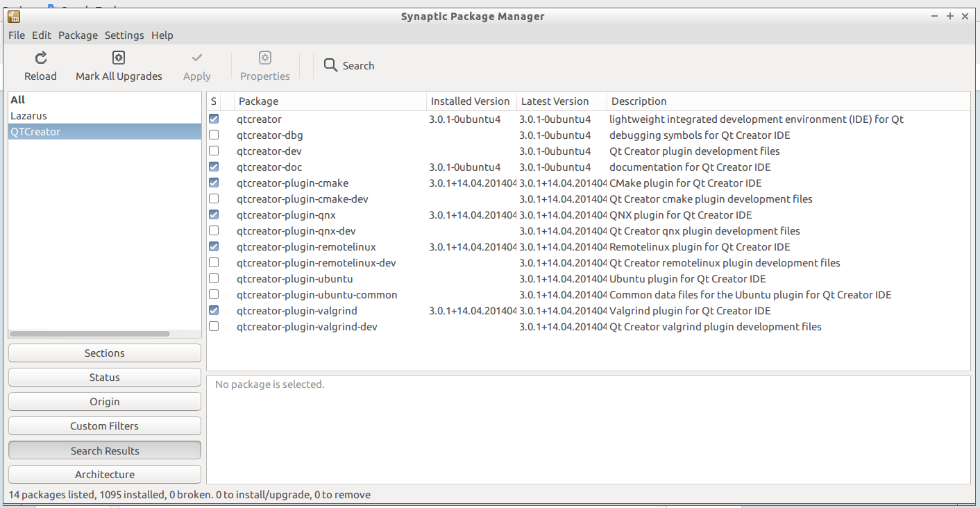This screenshot has width=980, height=508.
Task: Click the Architecture filter button
Action: tap(105, 475)
